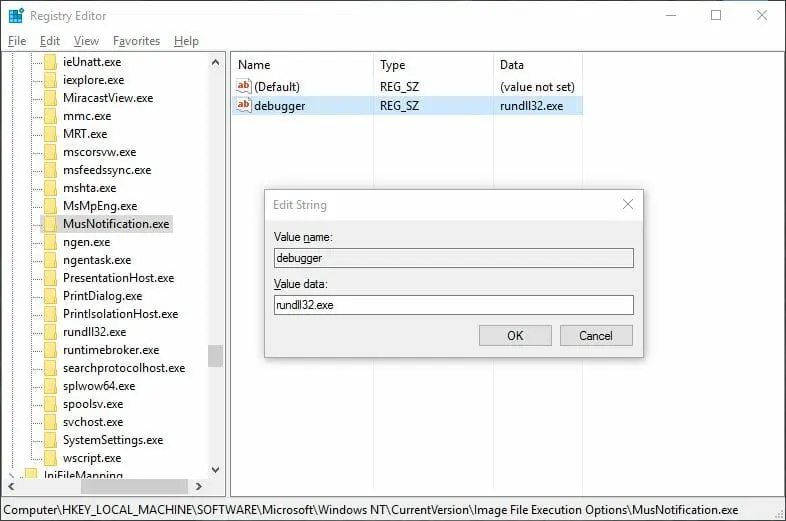Click the folder icon beside MusNotification.exe
786x521 pixels.
[x=50, y=224]
